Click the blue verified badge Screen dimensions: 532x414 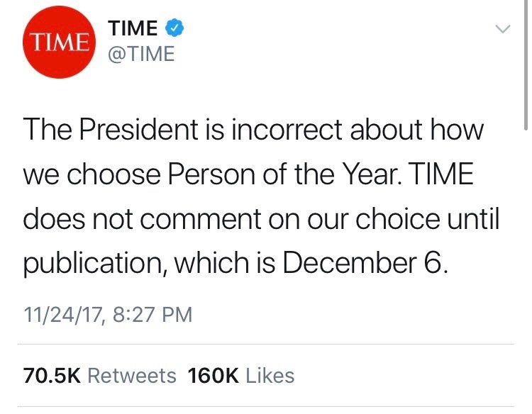pyautogui.click(x=175, y=28)
